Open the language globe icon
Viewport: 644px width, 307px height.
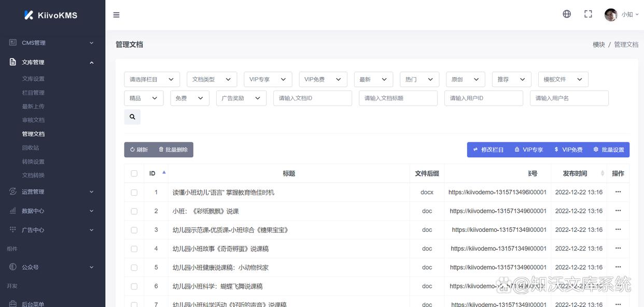[x=567, y=13]
